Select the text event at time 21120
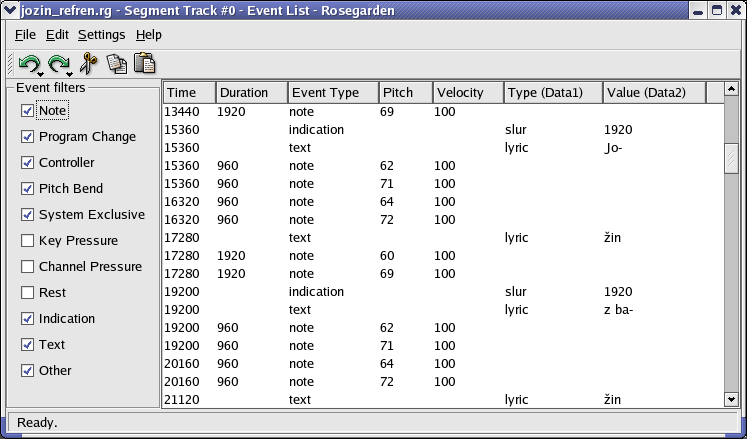The image size is (747, 439). [x=444, y=399]
